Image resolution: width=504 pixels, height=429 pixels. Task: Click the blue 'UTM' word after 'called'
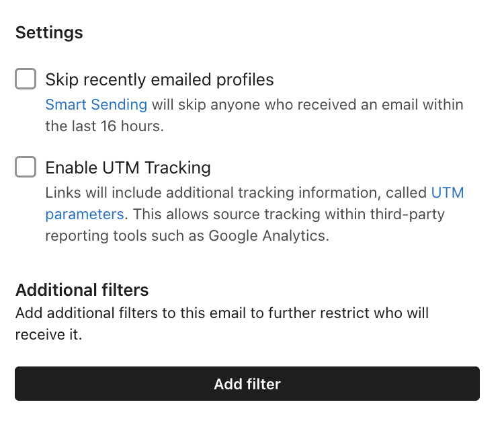448,193
